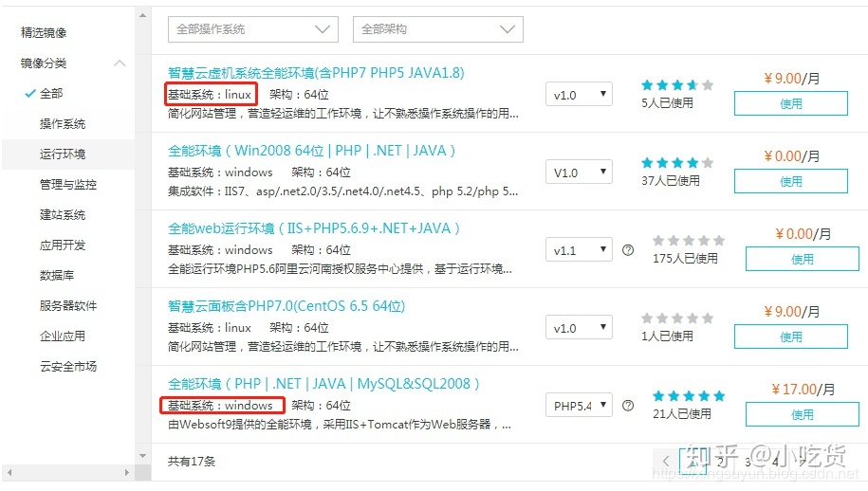Open 智慧云虚机系统全能环境(含PHP7 PHP5 JAVA1.8) link

click(316, 73)
